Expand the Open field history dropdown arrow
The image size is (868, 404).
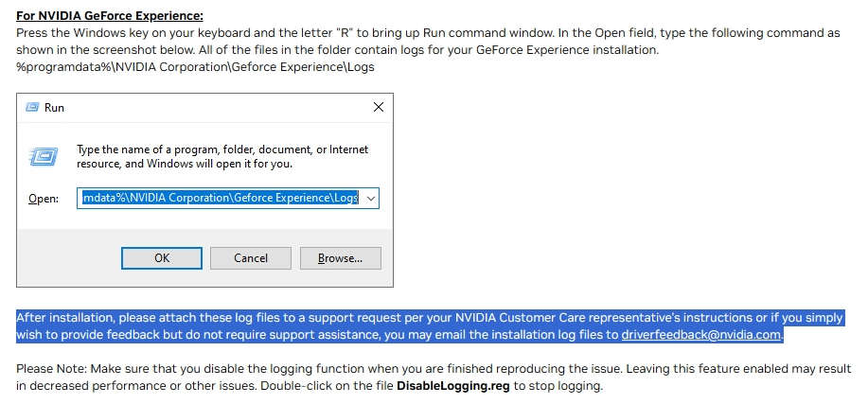[371, 198]
